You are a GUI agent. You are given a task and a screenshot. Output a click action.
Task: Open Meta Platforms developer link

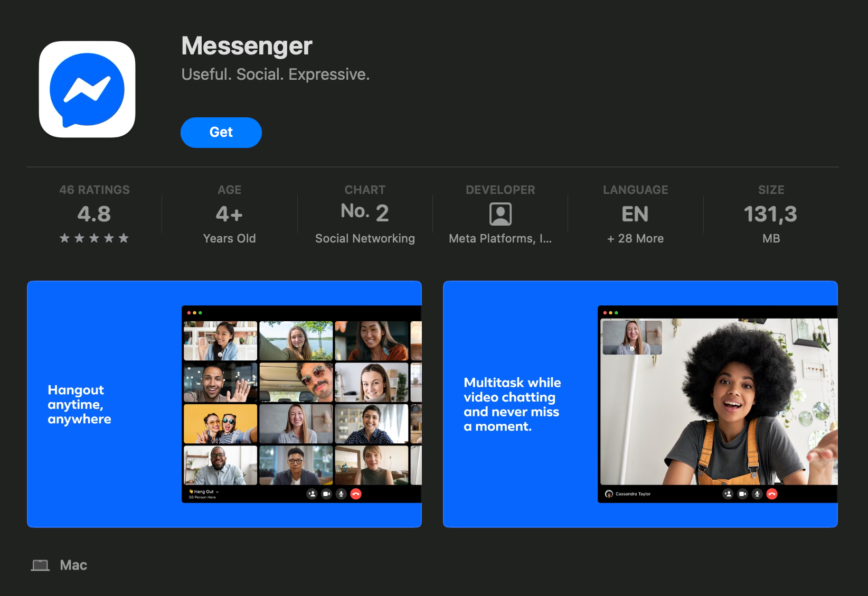click(500, 239)
